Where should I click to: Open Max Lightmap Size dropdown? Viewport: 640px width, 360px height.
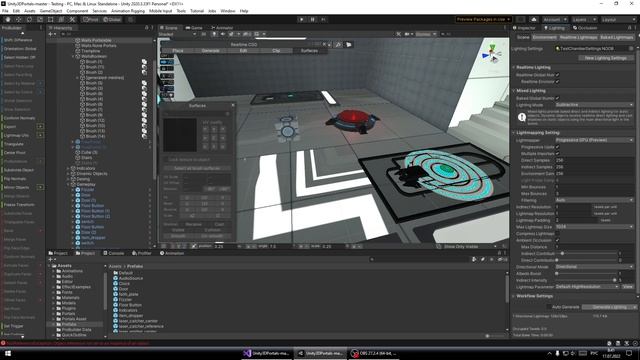click(594, 227)
